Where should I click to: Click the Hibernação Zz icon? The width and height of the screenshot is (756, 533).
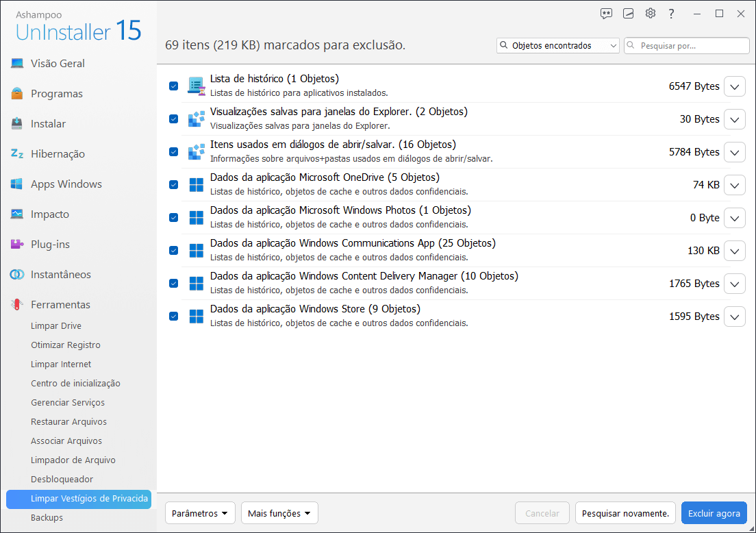17,153
